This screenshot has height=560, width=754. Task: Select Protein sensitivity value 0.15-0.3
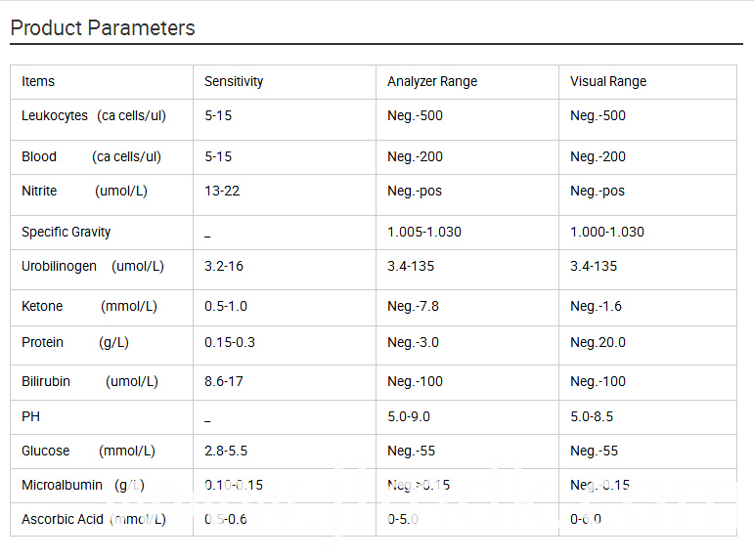coord(230,342)
